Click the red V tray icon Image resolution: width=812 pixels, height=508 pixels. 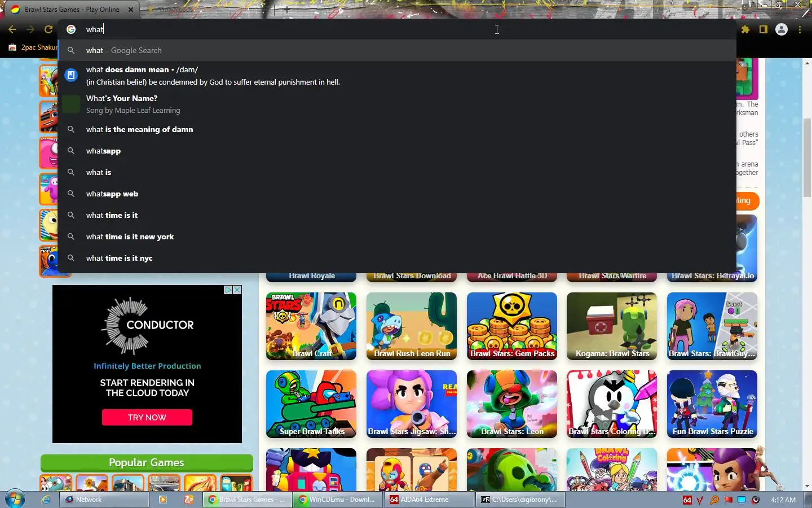coord(700,500)
